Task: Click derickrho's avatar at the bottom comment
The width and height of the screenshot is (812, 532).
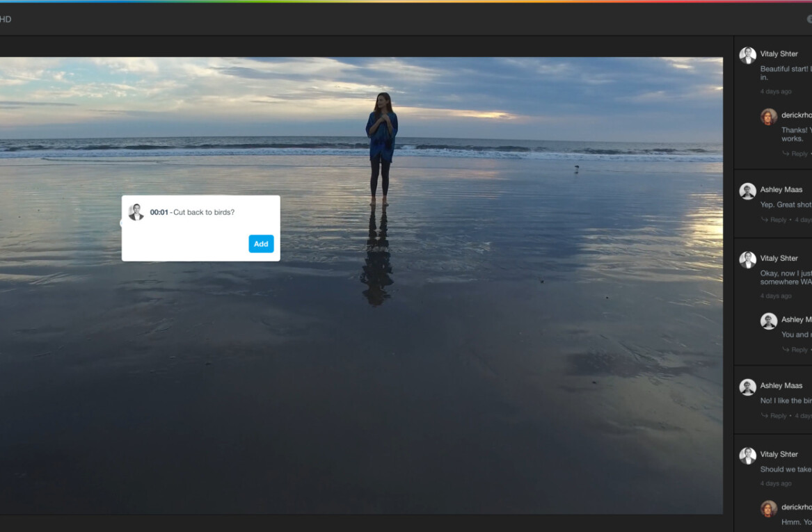Action: coord(768,509)
